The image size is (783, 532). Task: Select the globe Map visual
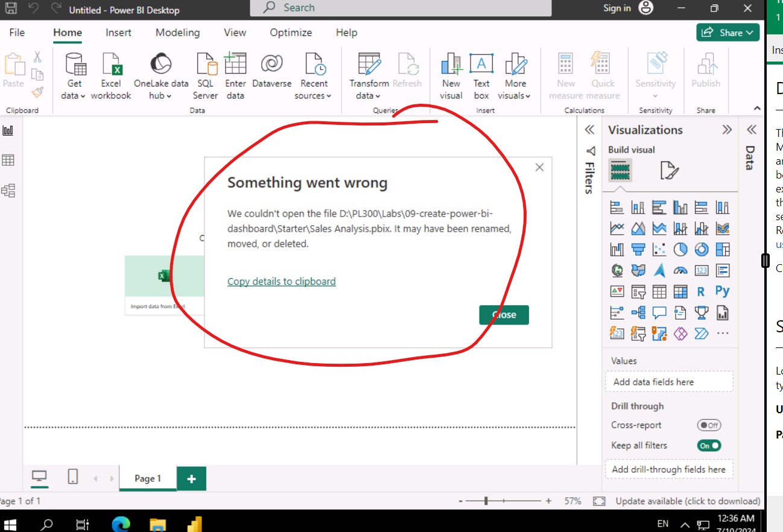click(617, 270)
